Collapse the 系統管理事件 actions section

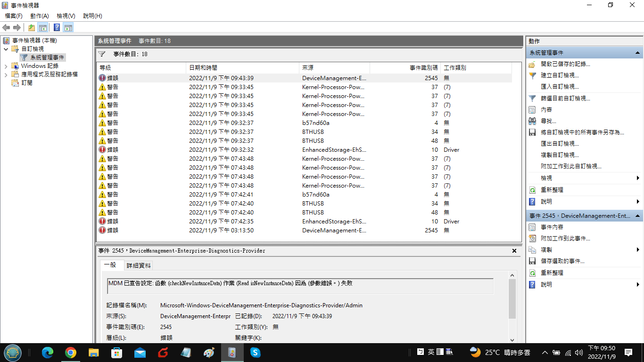tap(637, 53)
